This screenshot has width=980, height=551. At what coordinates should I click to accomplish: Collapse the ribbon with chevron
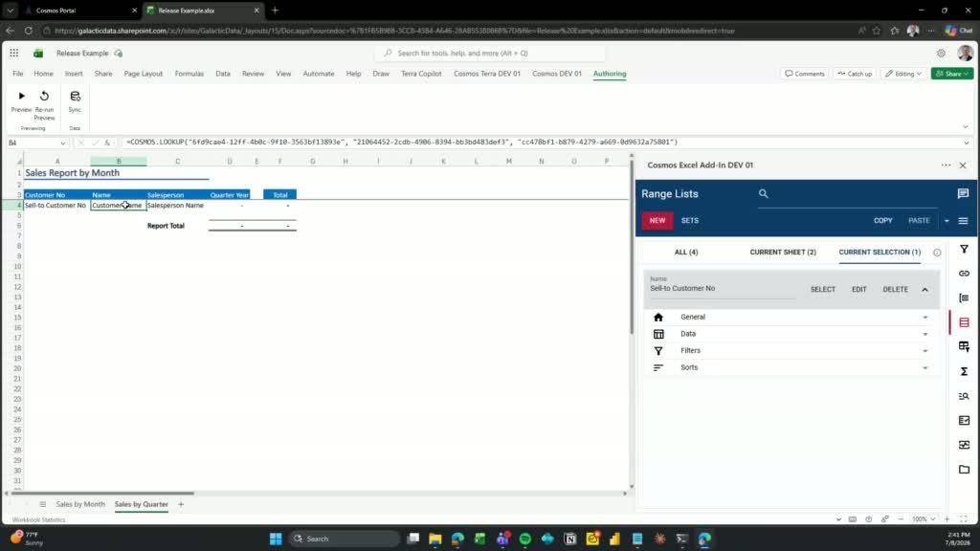[965, 127]
